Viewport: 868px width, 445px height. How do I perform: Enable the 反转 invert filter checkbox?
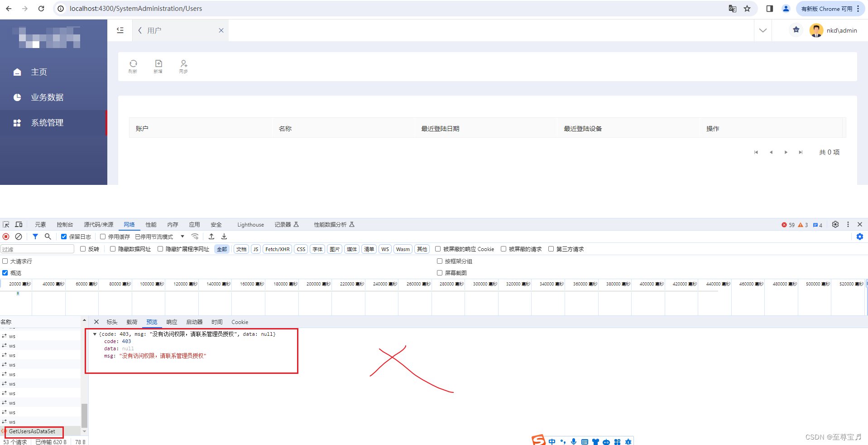(x=82, y=249)
